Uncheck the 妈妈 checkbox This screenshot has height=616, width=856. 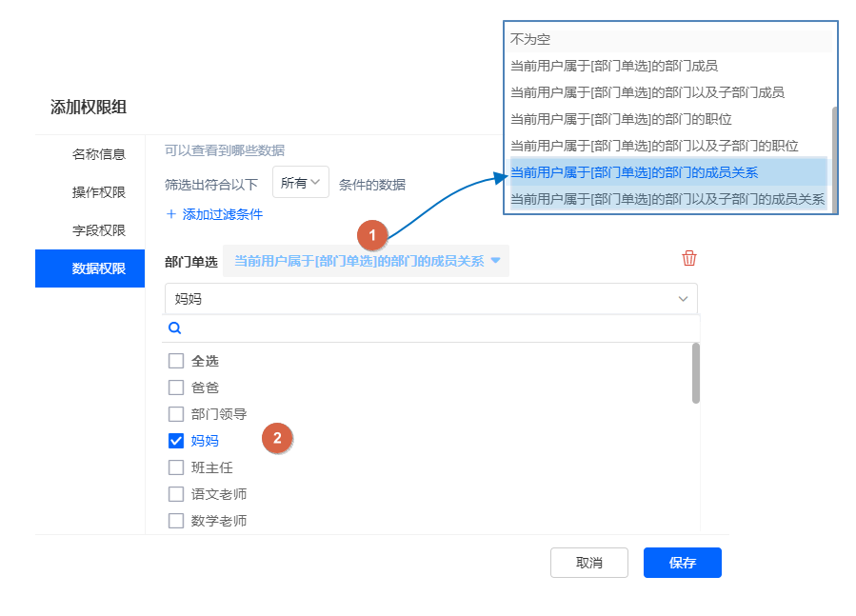pos(175,441)
